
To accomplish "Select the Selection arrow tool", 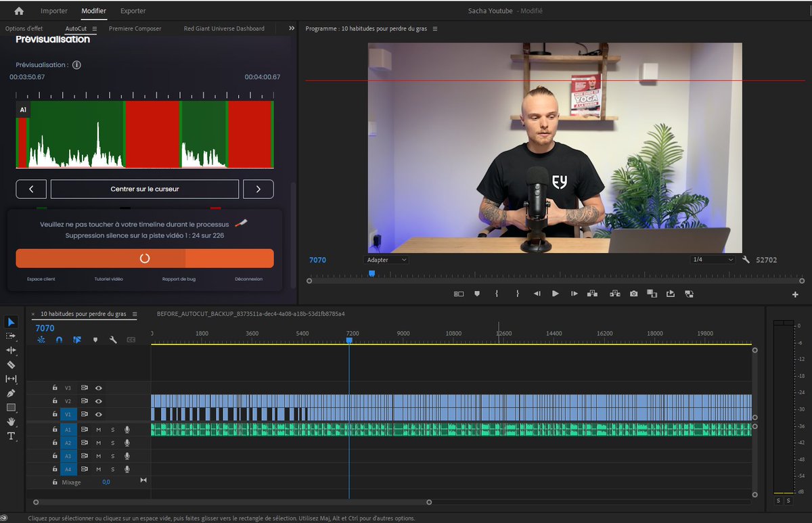I will pyautogui.click(x=11, y=321).
